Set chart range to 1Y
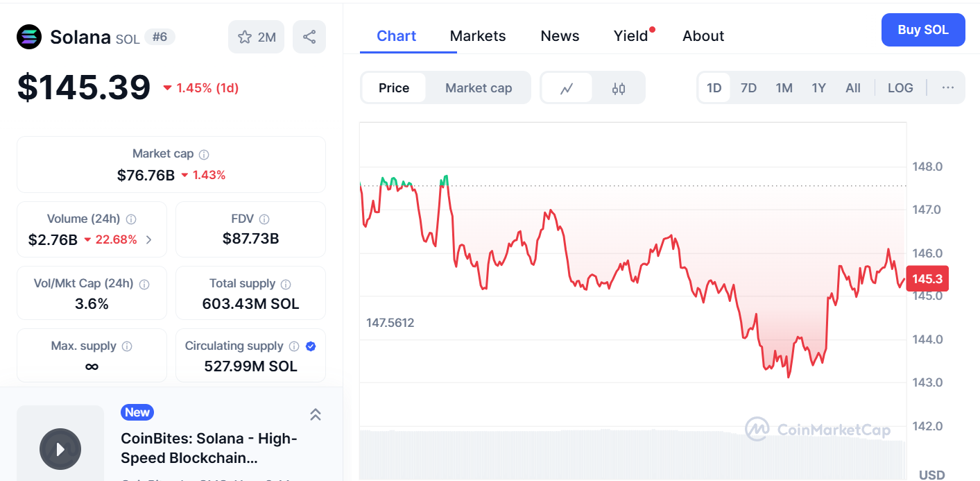Screen dimensions: 980x481 point(818,88)
